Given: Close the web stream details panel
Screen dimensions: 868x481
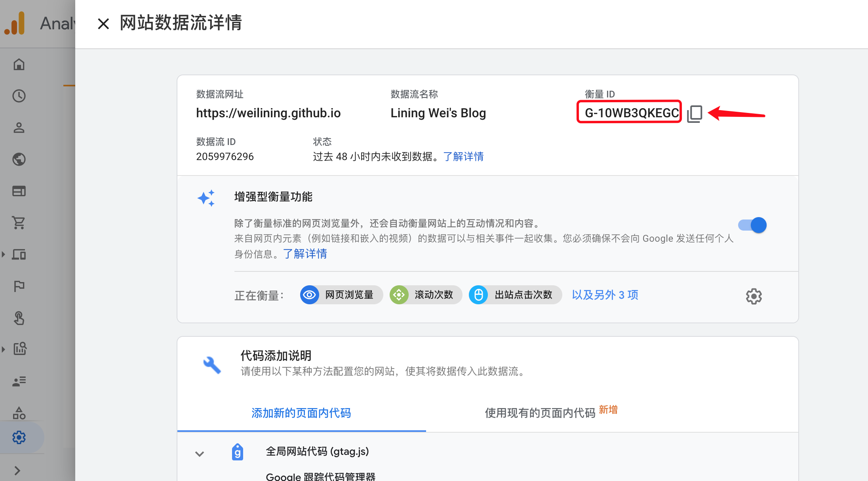Looking at the screenshot, I should coord(103,24).
